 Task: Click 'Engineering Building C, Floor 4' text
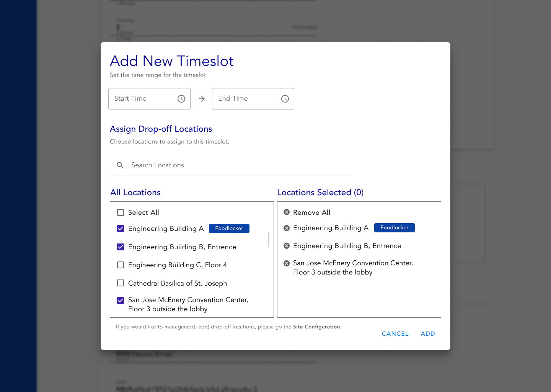pyautogui.click(x=178, y=265)
